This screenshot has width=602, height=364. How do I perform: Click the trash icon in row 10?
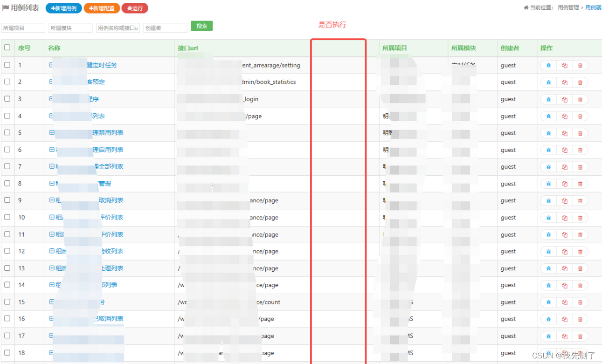[580, 218]
